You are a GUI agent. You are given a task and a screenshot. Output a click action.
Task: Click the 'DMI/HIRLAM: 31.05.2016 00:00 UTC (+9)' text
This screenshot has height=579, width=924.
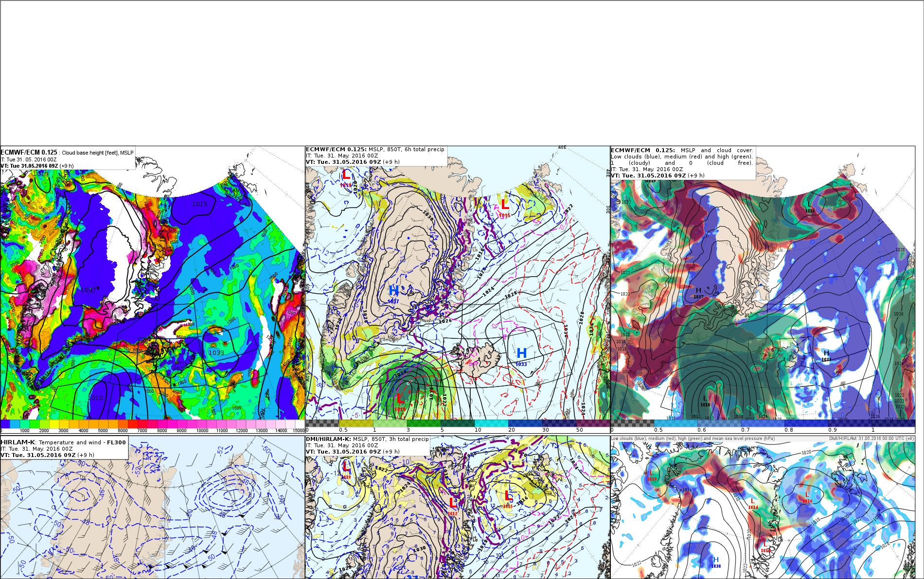tap(872, 439)
